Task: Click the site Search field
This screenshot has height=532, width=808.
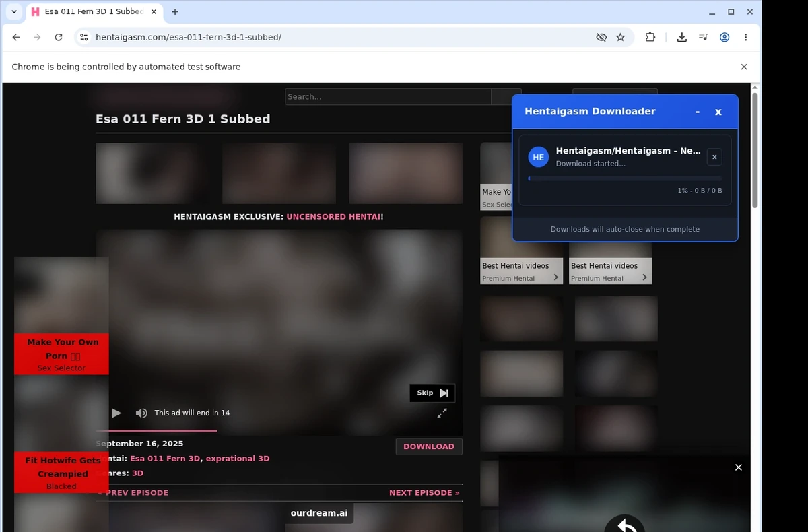Action: (388, 96)
